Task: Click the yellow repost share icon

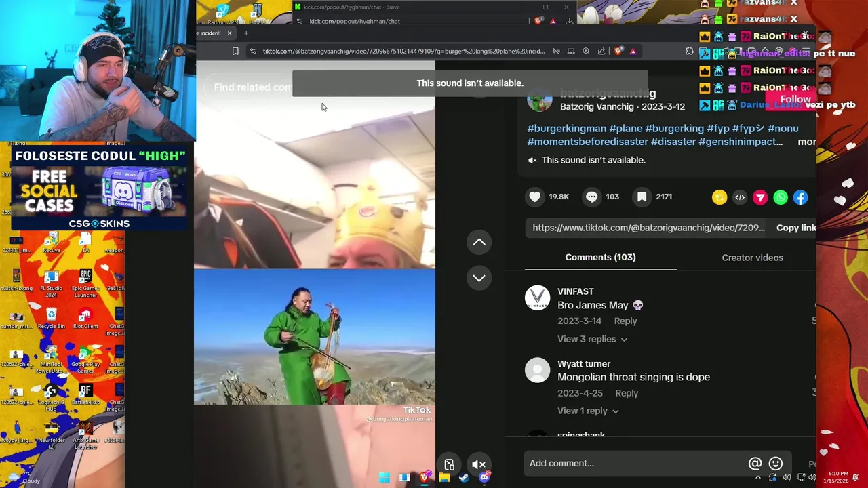Action: coord(719,197)
